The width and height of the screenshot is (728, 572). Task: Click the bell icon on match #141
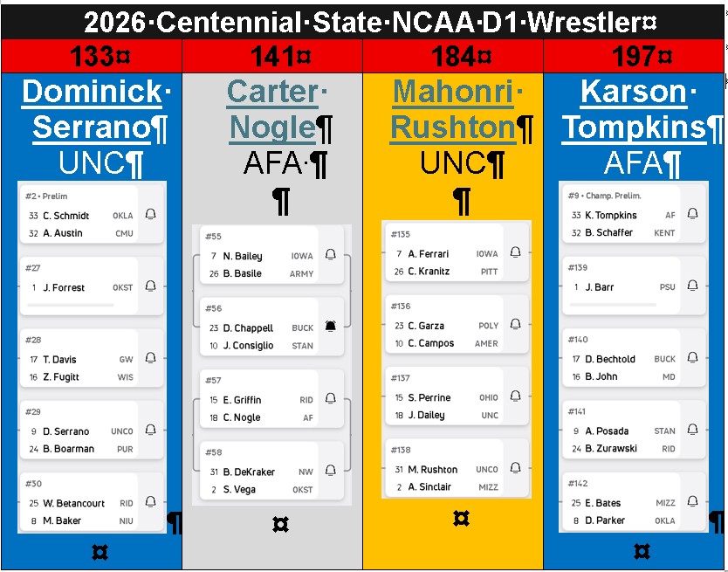click(x=693, y=430)
